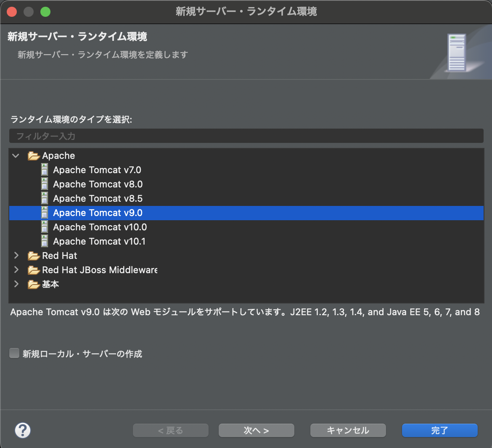Click the Apache folder icon

point(34,156)
